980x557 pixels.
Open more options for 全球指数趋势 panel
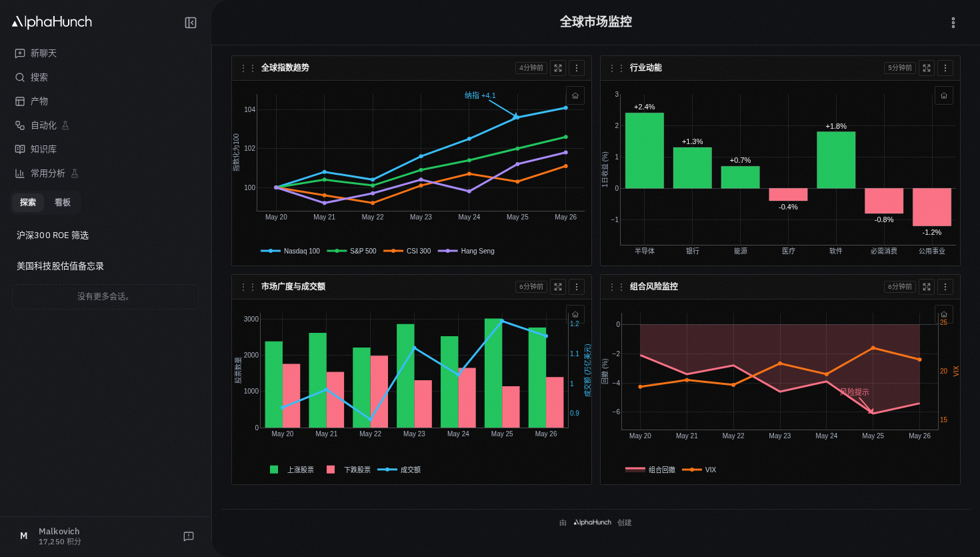click(x=577, y=68)
